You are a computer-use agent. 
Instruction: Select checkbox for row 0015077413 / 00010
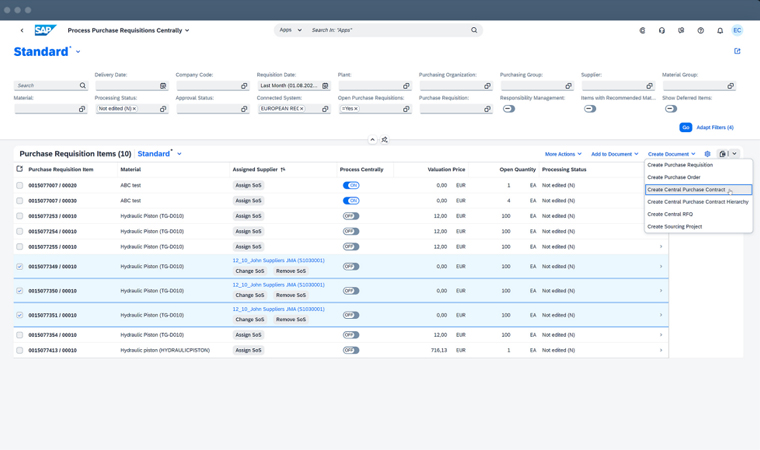click(x=20, y=351)
